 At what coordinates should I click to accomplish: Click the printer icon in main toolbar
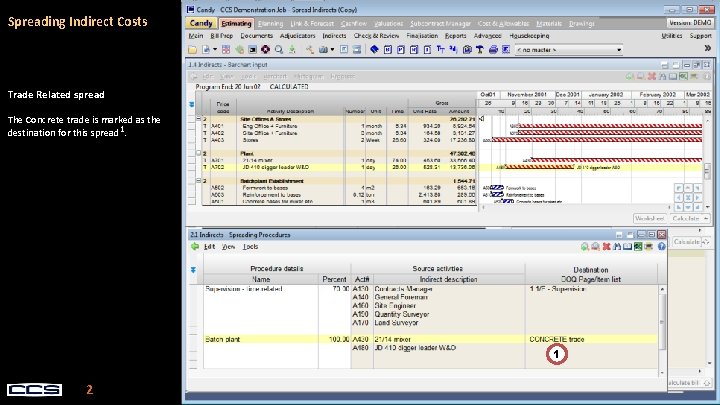point(493,50)
